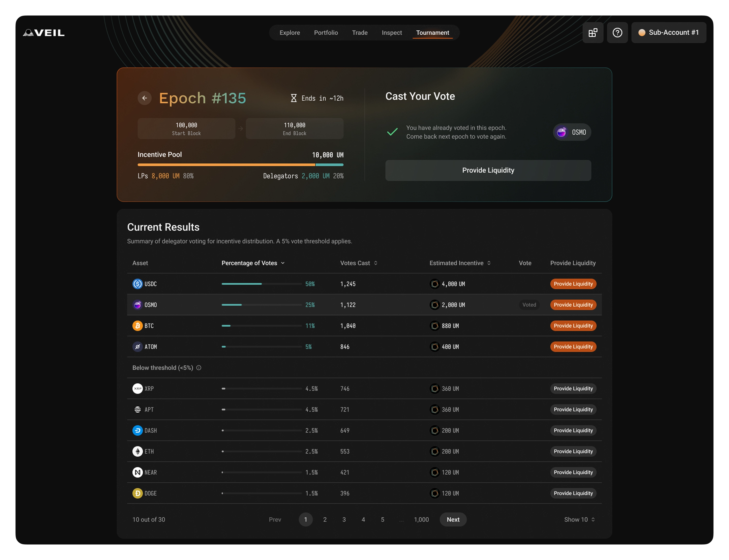Click the ETH asset icon
Viewport: 729px width, 560px height.
[137, 451]
